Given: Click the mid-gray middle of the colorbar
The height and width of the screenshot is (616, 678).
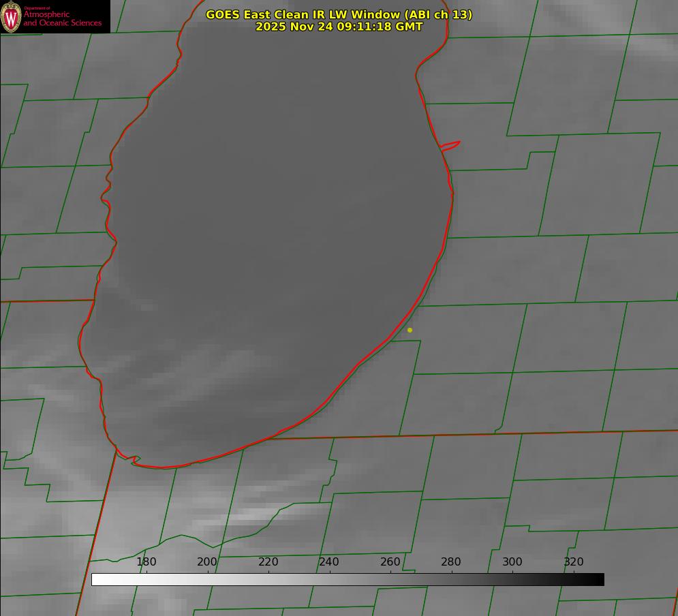Looking at the screenshot, I should click(x=348, y=579).
